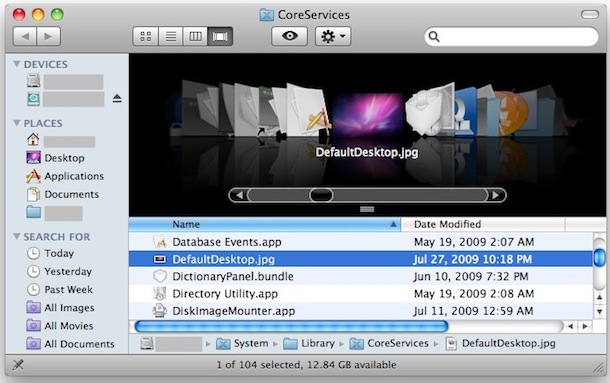
Task: Go forward with the right arrow button
Action: click(49, 37)
